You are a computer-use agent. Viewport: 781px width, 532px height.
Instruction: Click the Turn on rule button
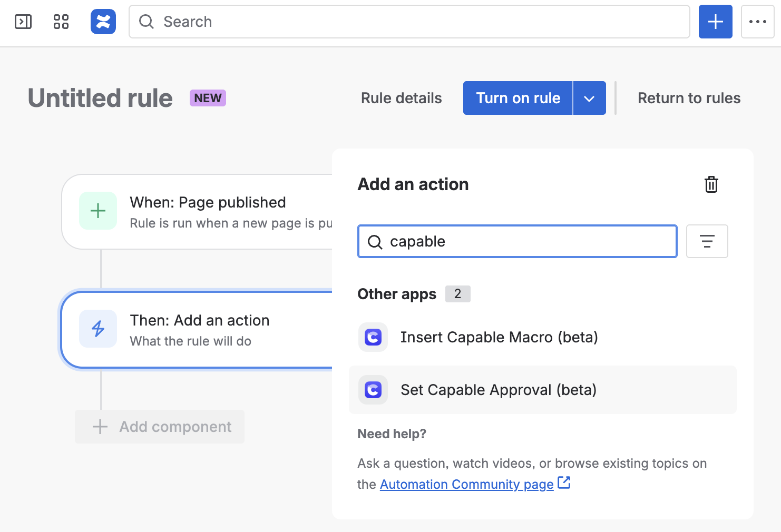518,98
